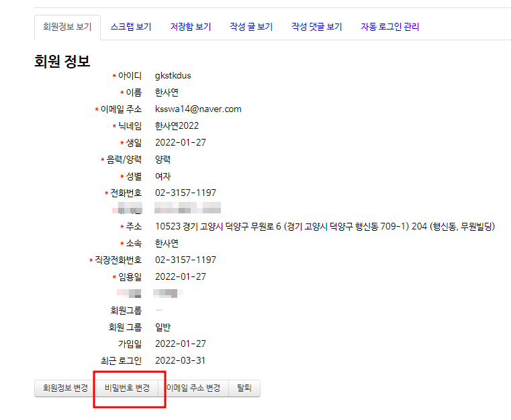Go to 작성 글 보기 tab
This screenshot has height=420, width=511.
coord(251,27)
